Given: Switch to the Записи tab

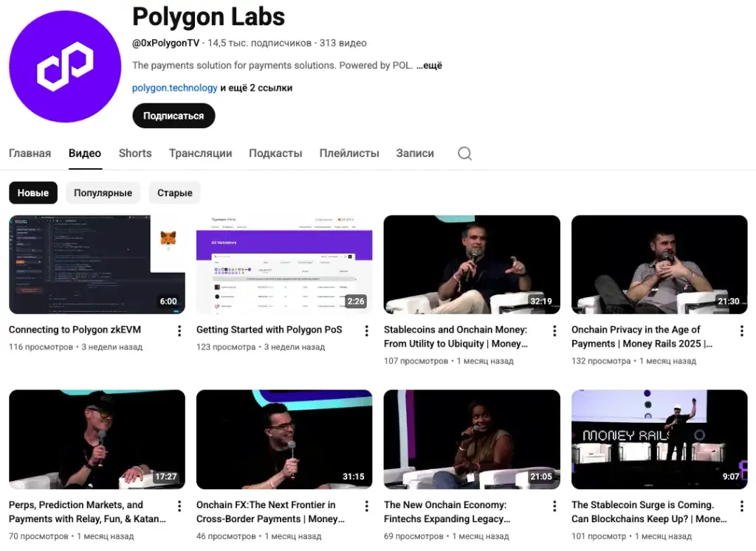Looking at the screenshot, I should point(415,153).
